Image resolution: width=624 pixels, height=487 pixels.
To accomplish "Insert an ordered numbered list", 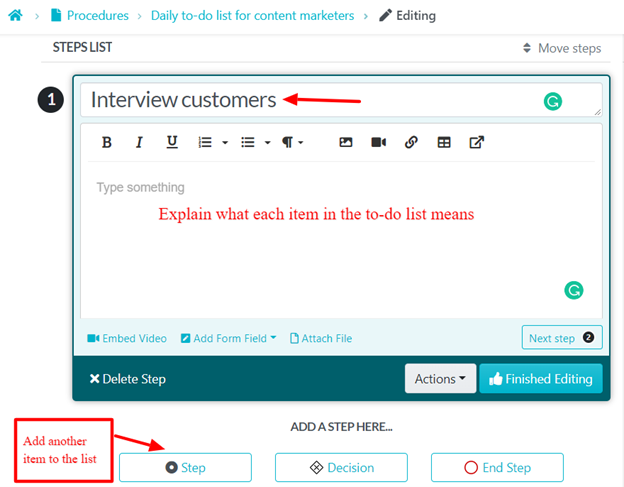I will point(205,142).
